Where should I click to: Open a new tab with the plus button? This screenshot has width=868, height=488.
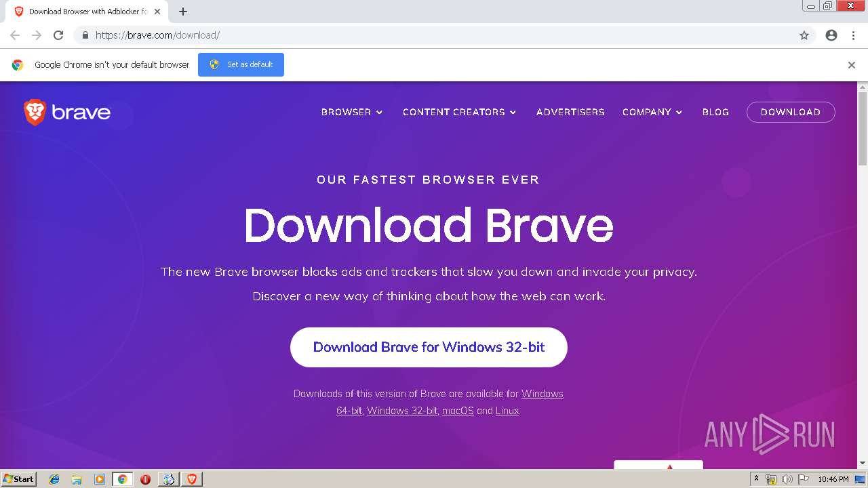point(183,12)
